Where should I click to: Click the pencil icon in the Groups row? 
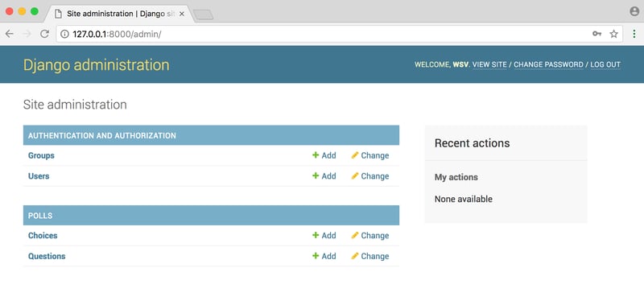355,155
